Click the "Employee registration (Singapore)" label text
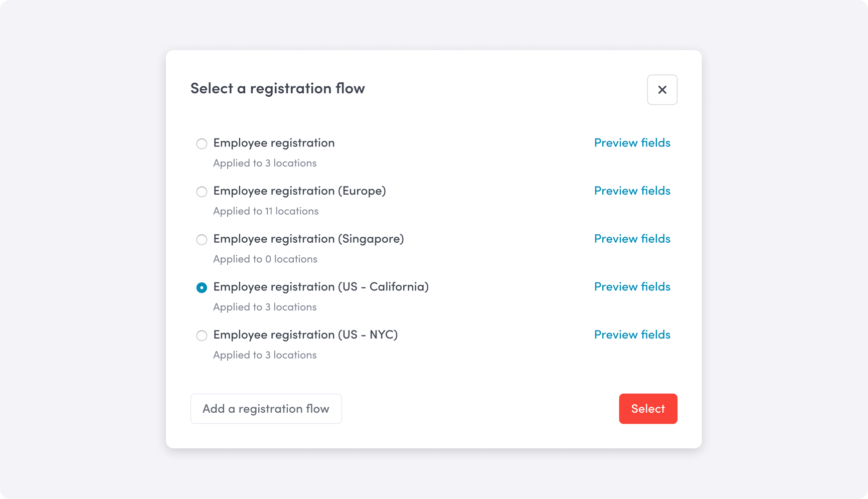The image size is (868, 499). [308, 239]
